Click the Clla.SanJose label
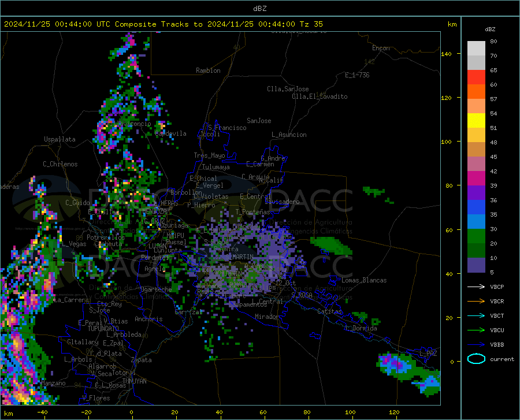 (x=288, y=89)
